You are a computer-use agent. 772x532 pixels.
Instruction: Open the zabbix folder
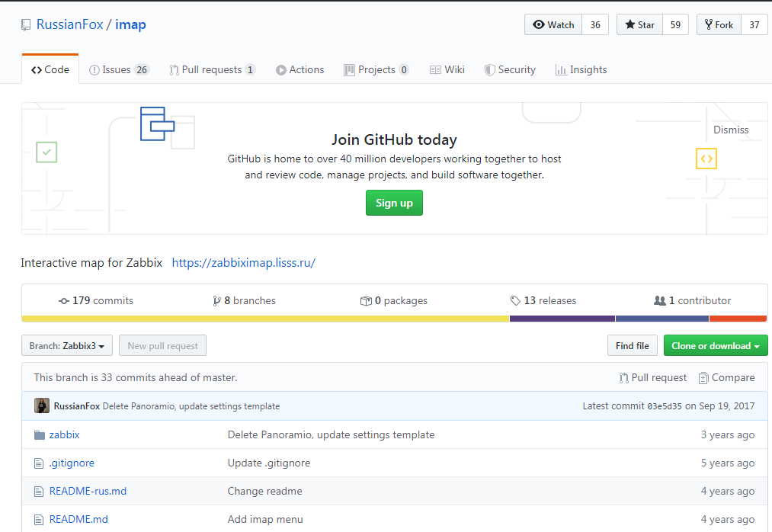(x=65, y=434)
